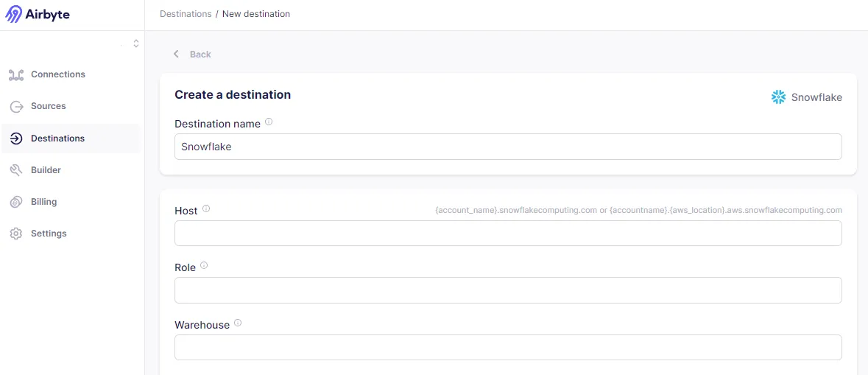The height and width of the screenshot is (375, 868).
Task: Click the snowflakecomputing.com host hint text
Action: [639, 211]
